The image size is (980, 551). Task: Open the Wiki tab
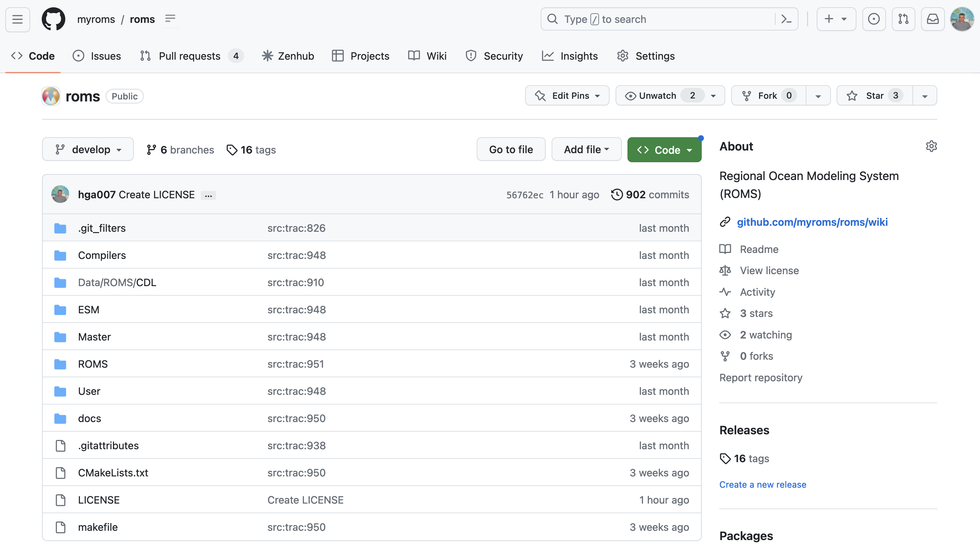(427, 56)
